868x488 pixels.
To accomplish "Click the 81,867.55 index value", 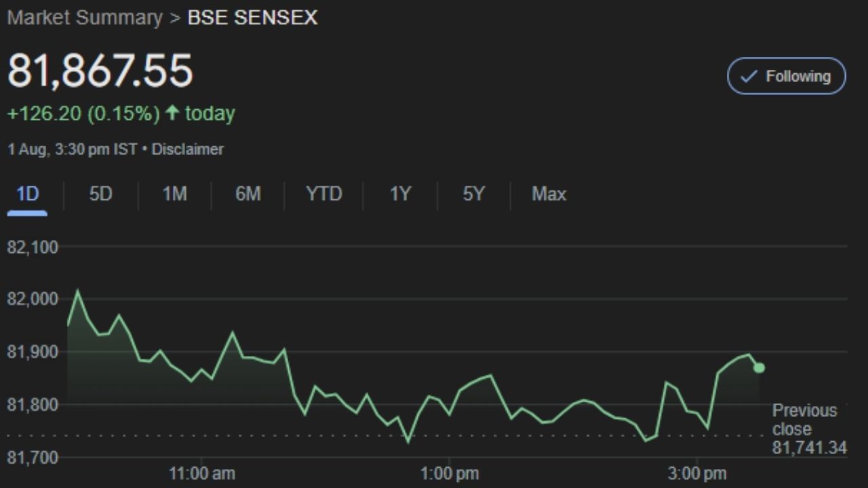I will point(100,70).
